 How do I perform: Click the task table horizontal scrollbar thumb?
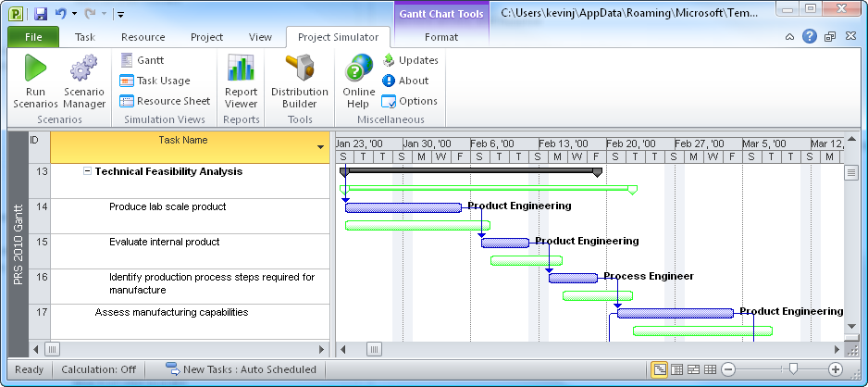52,349
